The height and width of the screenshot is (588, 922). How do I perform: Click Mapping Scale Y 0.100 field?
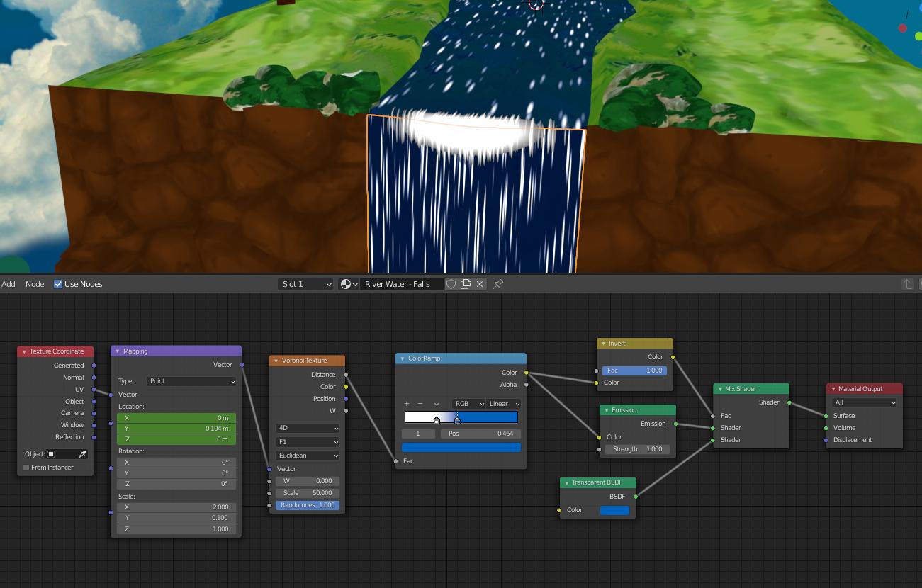pyautogui.click(x=176, y=518)
